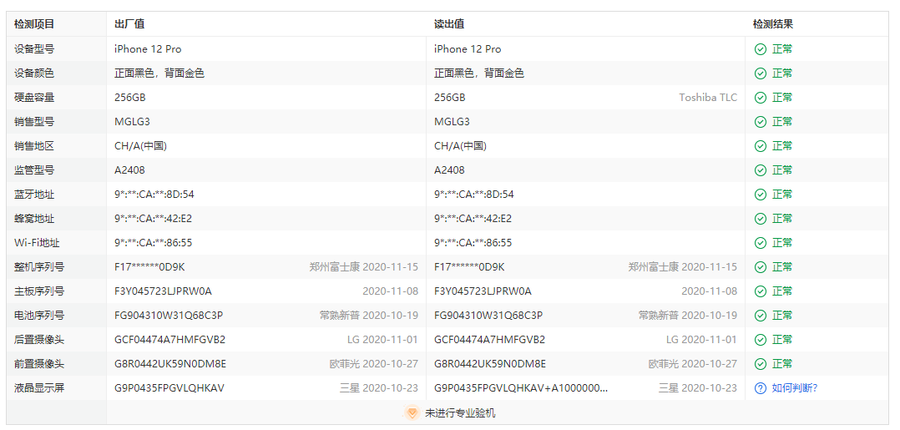Viewport: 900px width, 430px height.
Task: Click factory value 正面黑色，背面金色
Action: (x=159, y=73)
